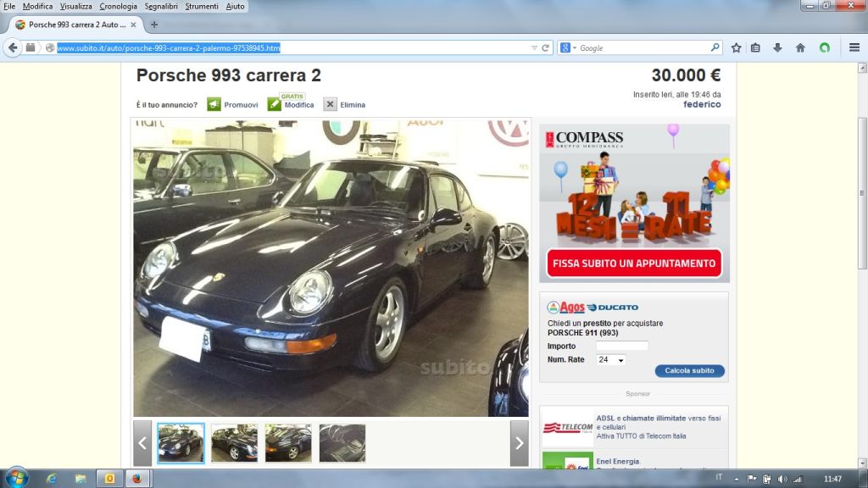Viewport: 868px width, 488px height.
Task: Open the Segnalibri menu
Action: pos(161,6)
